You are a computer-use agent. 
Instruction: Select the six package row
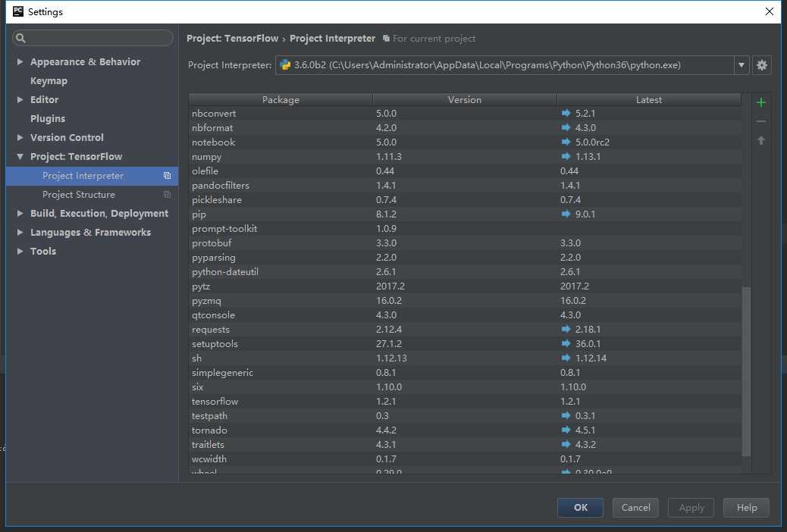point(466,387)
